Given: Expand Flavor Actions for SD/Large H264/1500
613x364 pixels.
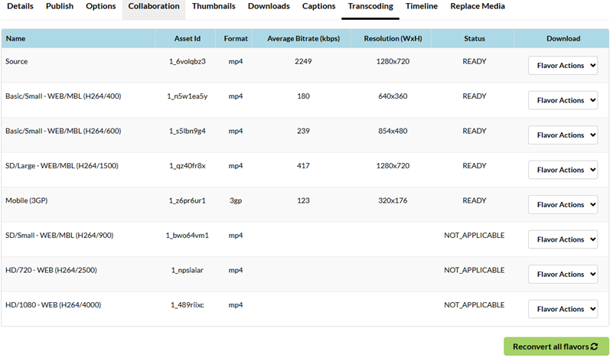Looking at the screenshot, I should [x=562, y=170].
